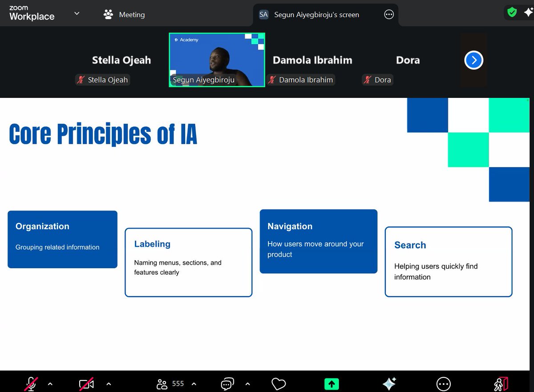The width and height of the screenshot is (534, 392).
Task: Select Damola Ibrahim participant tile
Action: [x=312, y=60]
